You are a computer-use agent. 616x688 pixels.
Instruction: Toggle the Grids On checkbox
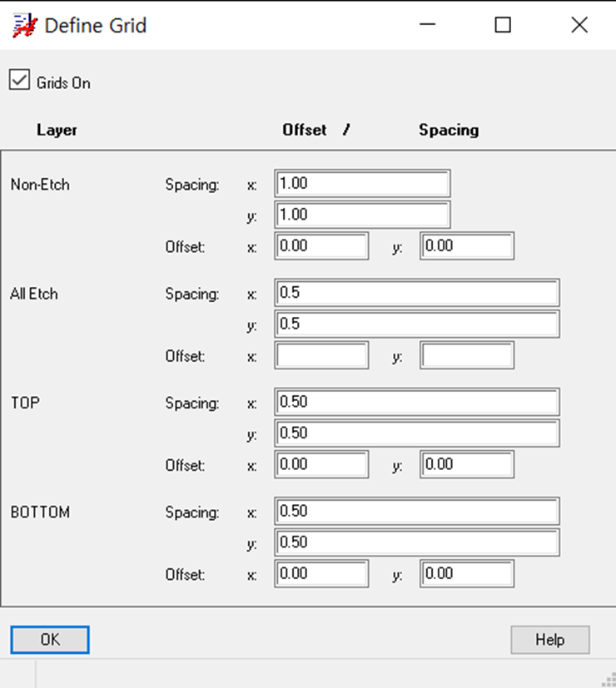(19, 80)
